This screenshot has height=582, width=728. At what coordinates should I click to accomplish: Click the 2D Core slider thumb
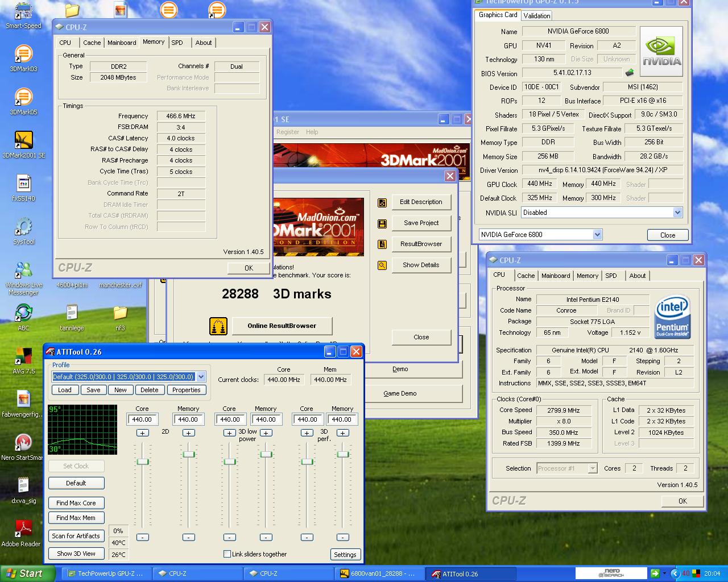(x=143, y=462)
